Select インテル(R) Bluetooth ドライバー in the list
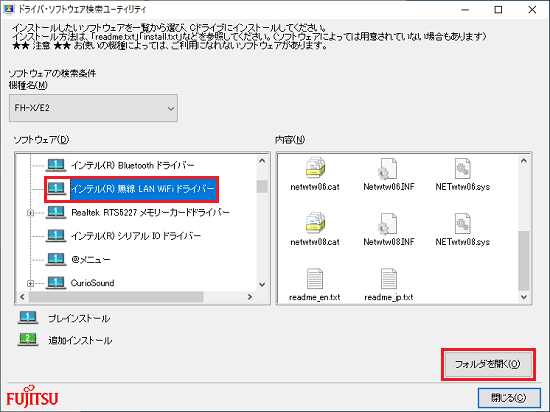Viewport: 550px width, 412px height. (133, 165)
